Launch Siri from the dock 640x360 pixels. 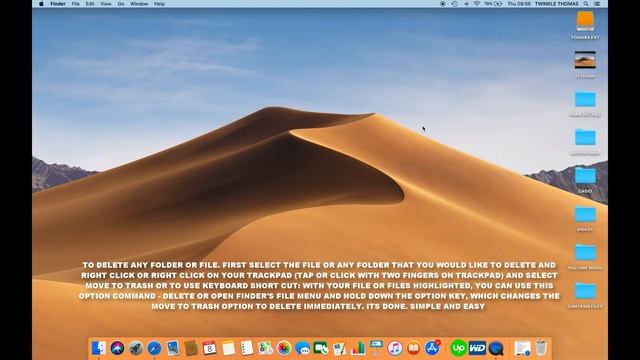[117, 348]
